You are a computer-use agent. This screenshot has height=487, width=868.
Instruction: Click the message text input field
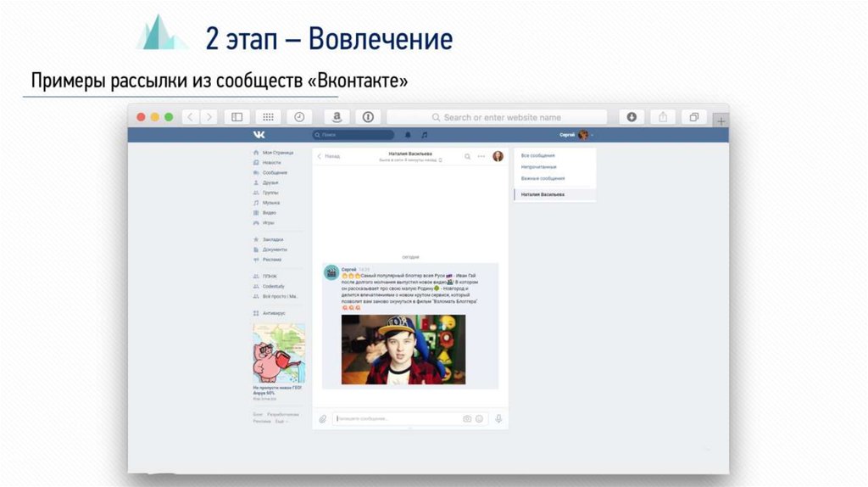[397, 418]
